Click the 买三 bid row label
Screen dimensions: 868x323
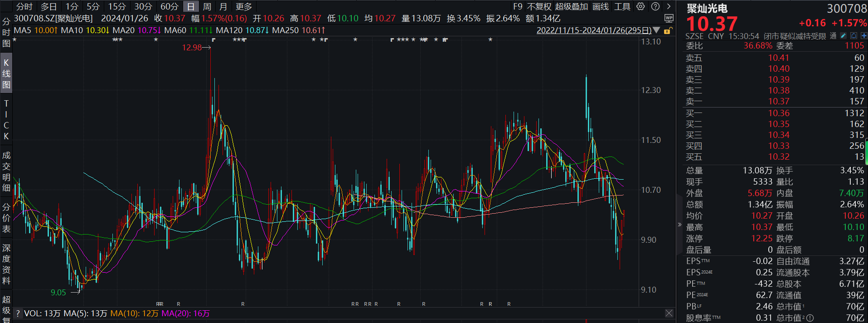tap(694, 135)
